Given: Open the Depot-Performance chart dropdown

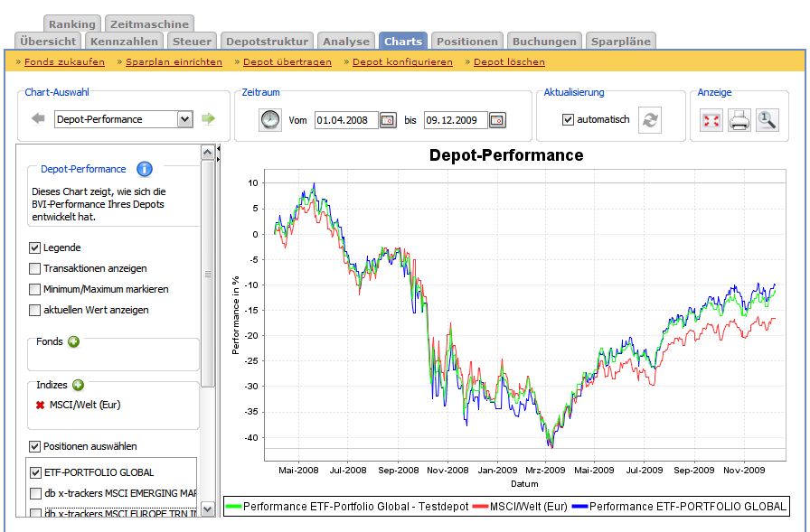Looking at the screenshot, I should 184,119.
